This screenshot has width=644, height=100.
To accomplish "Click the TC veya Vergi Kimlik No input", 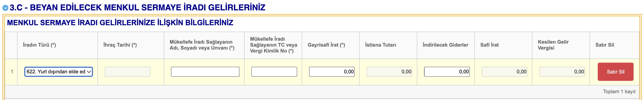I will coord(274,72).
